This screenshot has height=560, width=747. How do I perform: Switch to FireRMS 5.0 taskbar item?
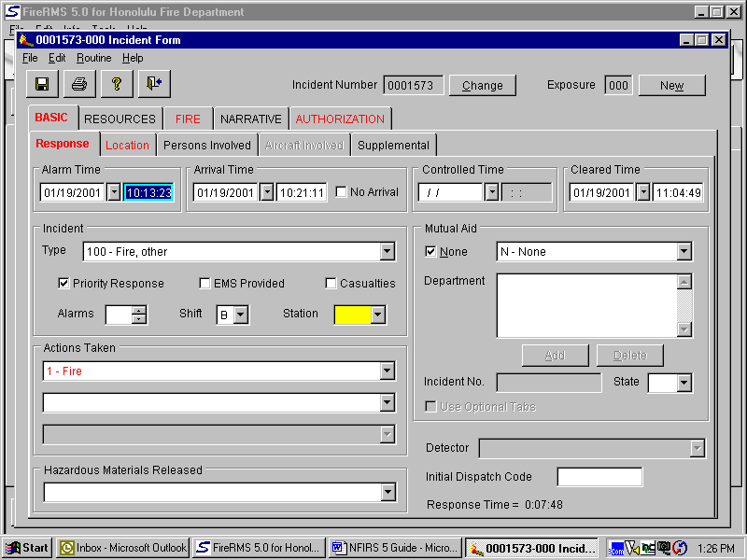(x=259, y=548)
